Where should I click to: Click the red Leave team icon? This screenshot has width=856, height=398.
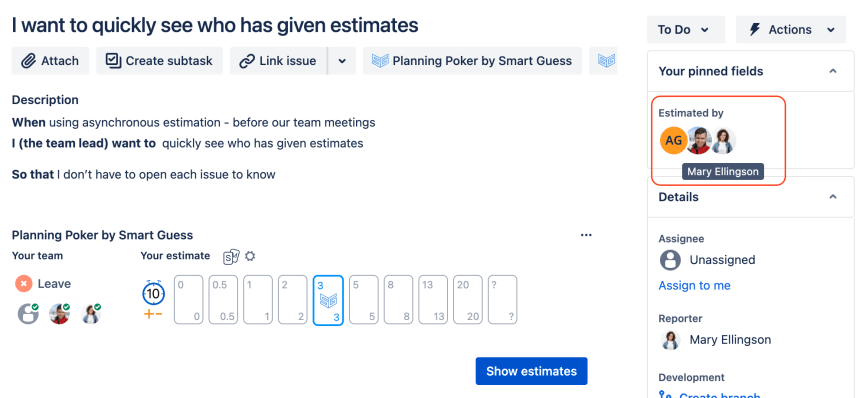(x=23, y=284)
